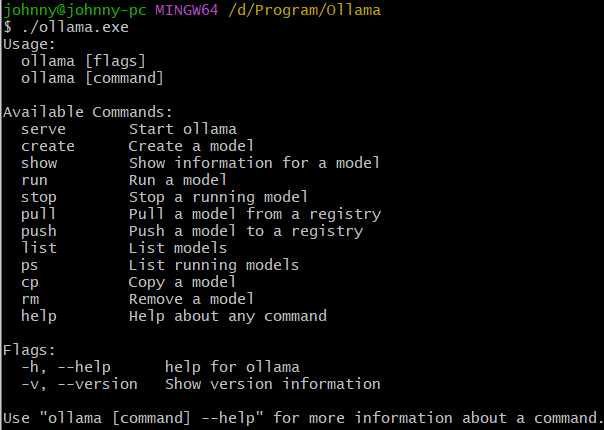Click the 'Usage:' heading

point(29,44)
